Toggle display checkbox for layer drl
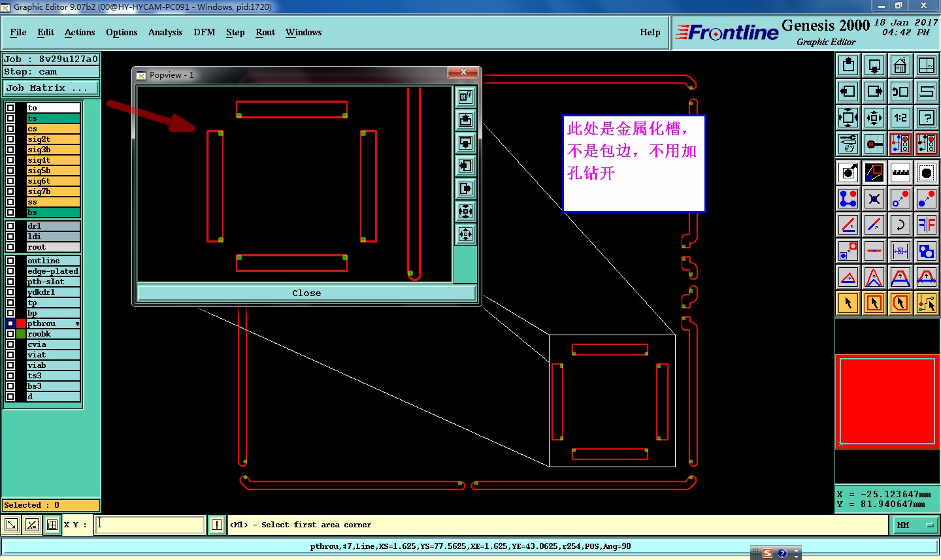This screenshot has width=941, height=560. tap(10, 226)
